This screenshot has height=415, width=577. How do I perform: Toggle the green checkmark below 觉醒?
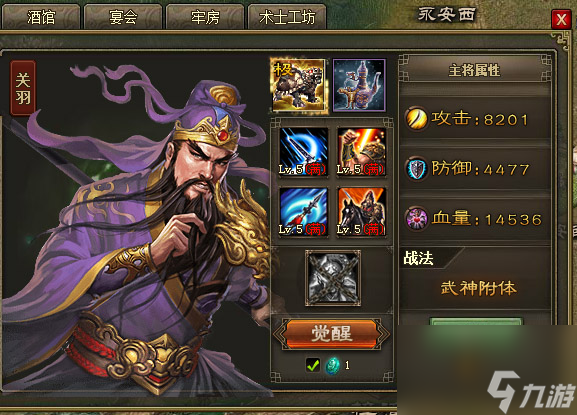pos(313,365)
